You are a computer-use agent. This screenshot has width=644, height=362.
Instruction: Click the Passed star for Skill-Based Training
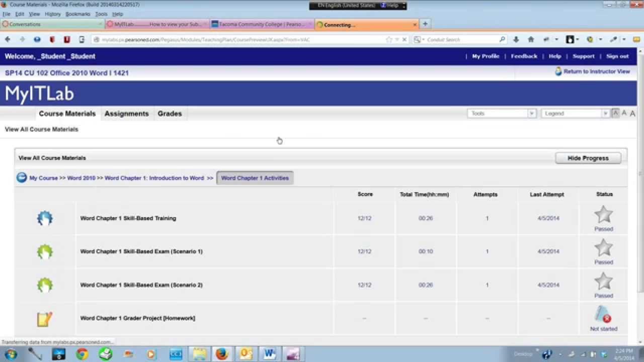tap(603, 215)
